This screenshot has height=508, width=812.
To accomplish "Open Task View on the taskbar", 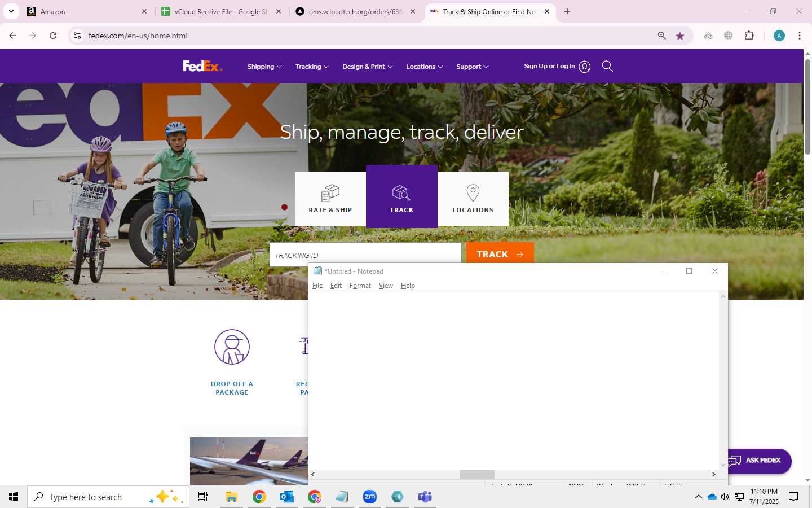I will pyautogui.click(x=203, y=497).
